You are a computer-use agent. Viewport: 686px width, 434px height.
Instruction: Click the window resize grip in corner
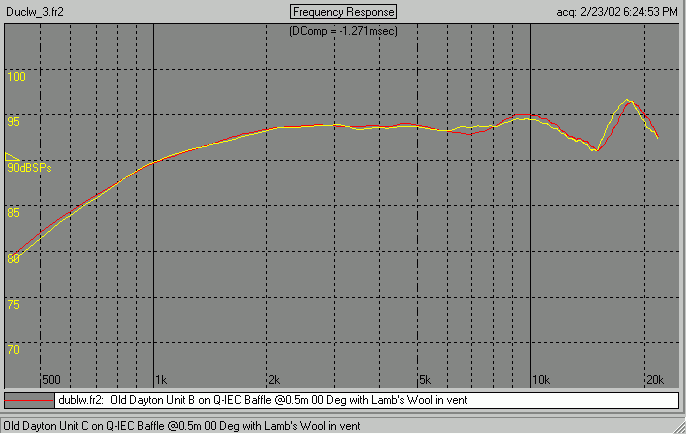679,427
